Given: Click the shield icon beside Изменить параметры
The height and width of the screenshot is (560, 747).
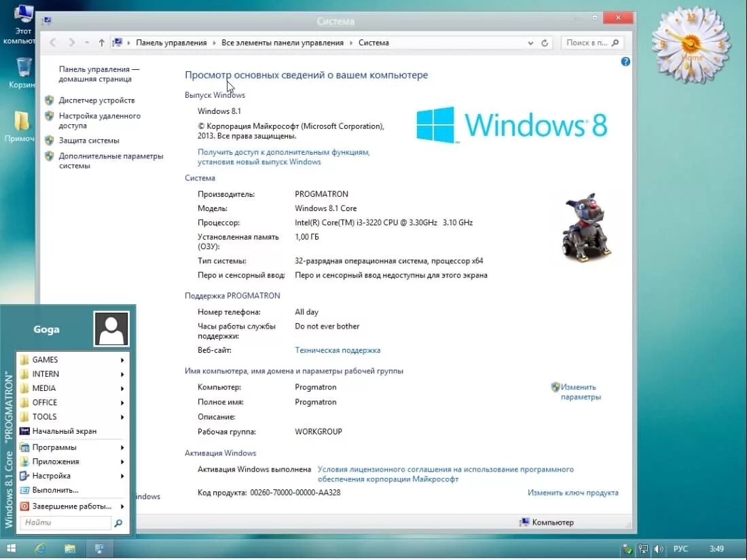Looking at the screenshot, I should click(x=555, y=387).
